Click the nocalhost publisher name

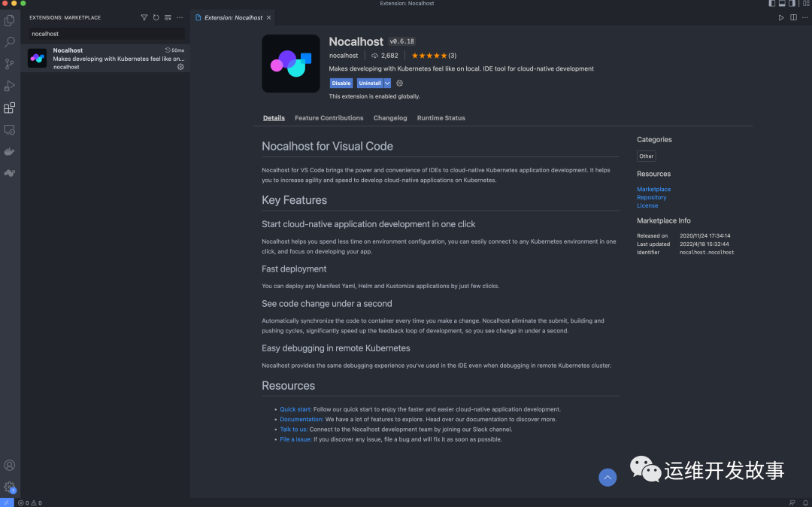[344, 56]
